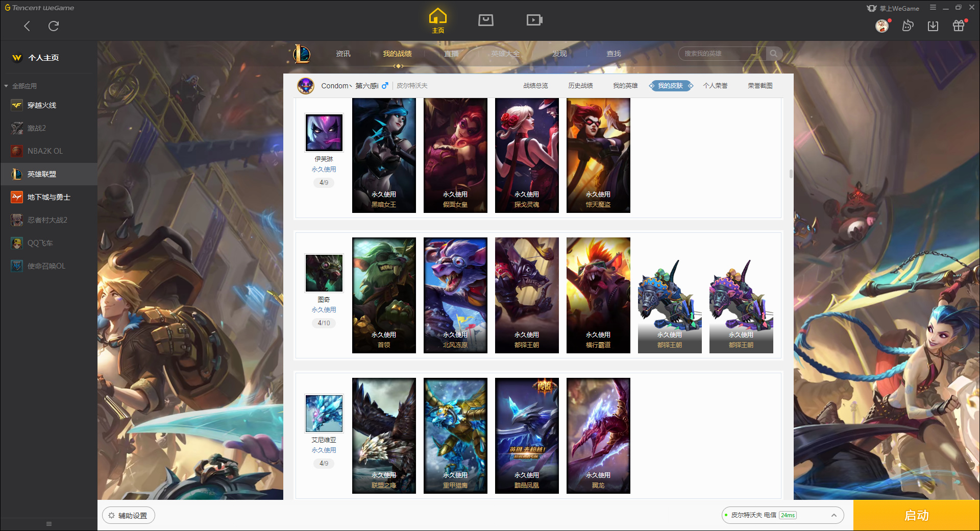Open the 联盟之隼 skin card
Image resolution: width=980 pixels, height=531 pixels.
[384, 436]
